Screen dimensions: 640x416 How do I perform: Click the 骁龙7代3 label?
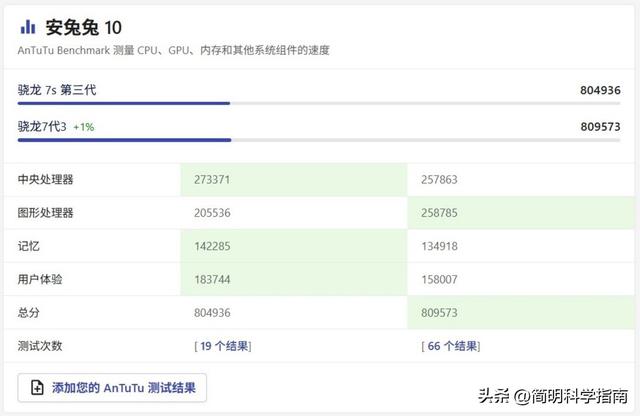(x=42, y=127)
